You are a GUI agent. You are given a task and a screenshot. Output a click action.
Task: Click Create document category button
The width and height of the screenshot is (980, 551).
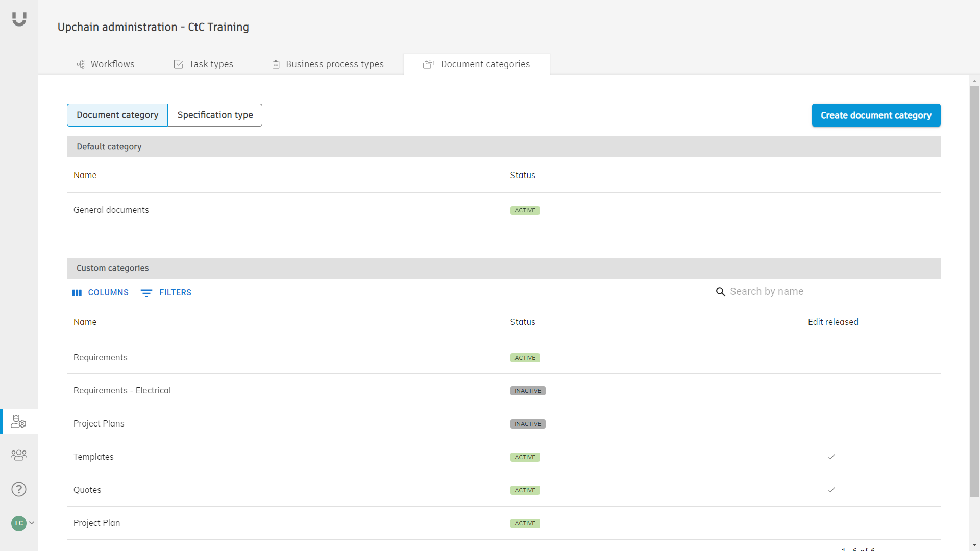tap(876, 115)
